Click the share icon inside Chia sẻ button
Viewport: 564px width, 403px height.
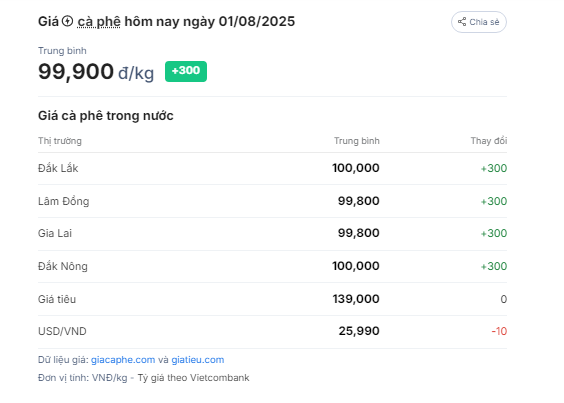(462, 22)
